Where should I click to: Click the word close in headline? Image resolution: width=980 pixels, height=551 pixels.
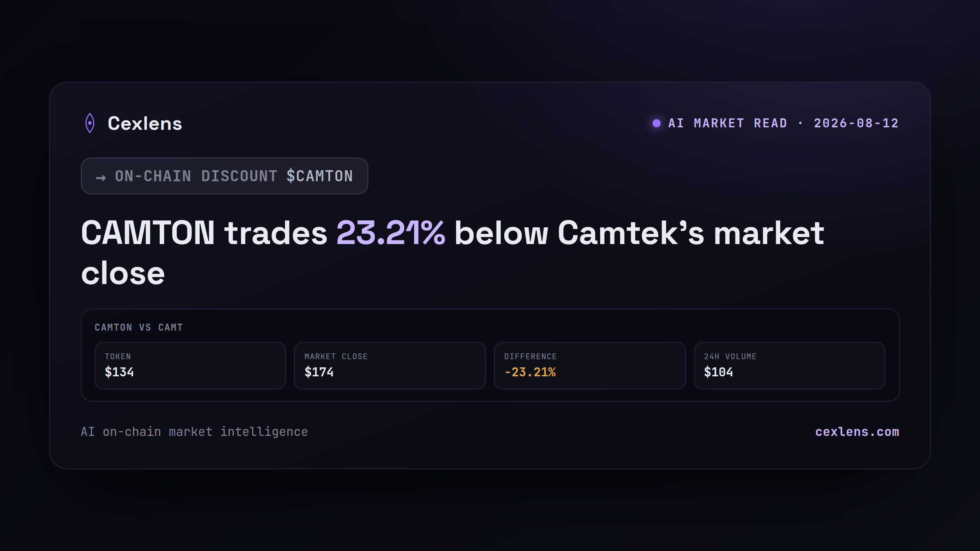coord(123,273)
